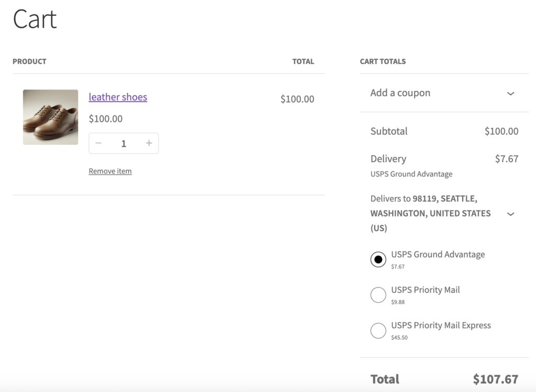Image resolution: width=536 pixels, height=392 pixels.
Task: Select USPS Ground Advantage radio button
Action: tap(378, 260)
